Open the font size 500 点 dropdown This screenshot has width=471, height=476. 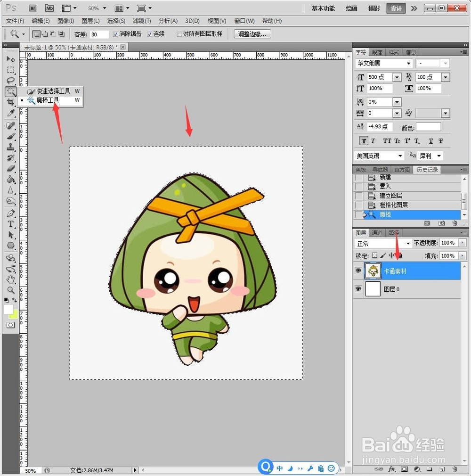click(397, 77)
